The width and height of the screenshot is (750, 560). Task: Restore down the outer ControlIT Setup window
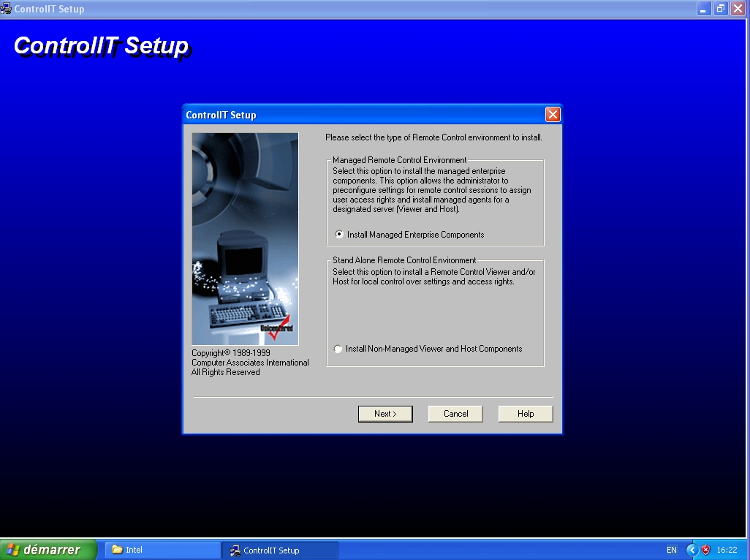[721, 9]
